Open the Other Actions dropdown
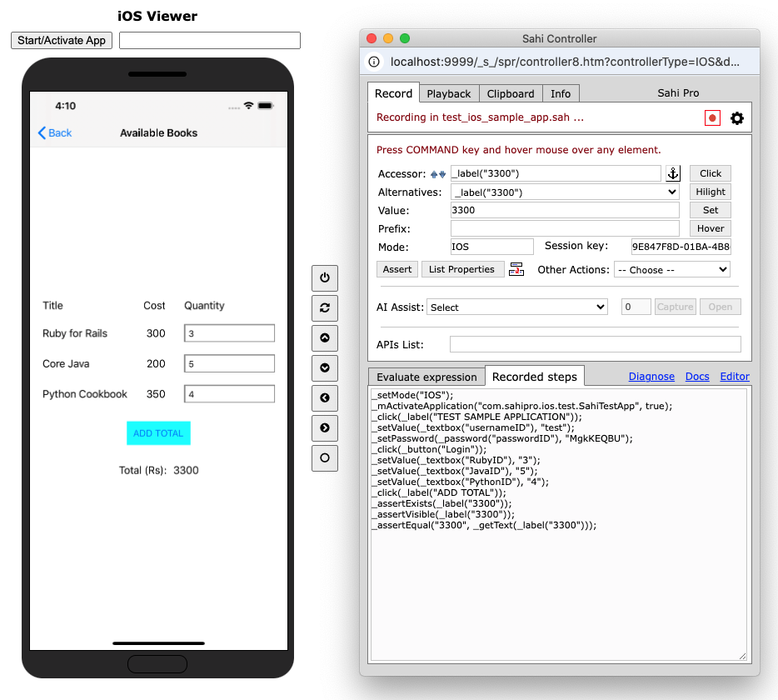778x700 pixels. pyautogui.click(x=671, y=270)
